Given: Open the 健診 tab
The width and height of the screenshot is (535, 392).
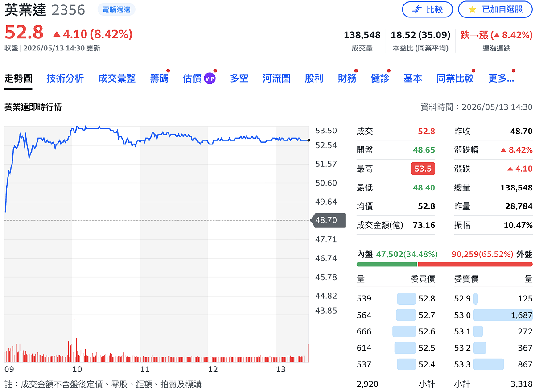Looking at the screenshot, I should [x=380, y=78].
